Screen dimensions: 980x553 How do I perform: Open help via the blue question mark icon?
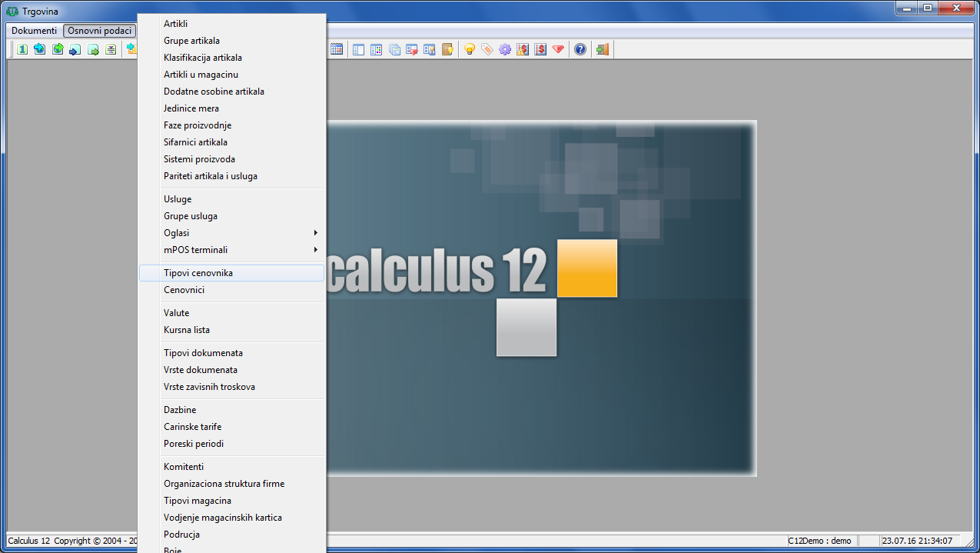tap(580, 49)
